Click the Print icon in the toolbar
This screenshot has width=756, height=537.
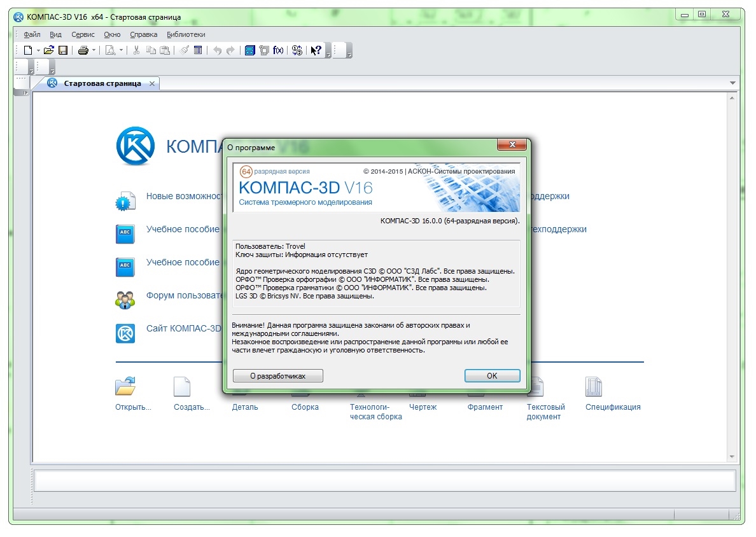pyautogui.click(x=83, y=50)
